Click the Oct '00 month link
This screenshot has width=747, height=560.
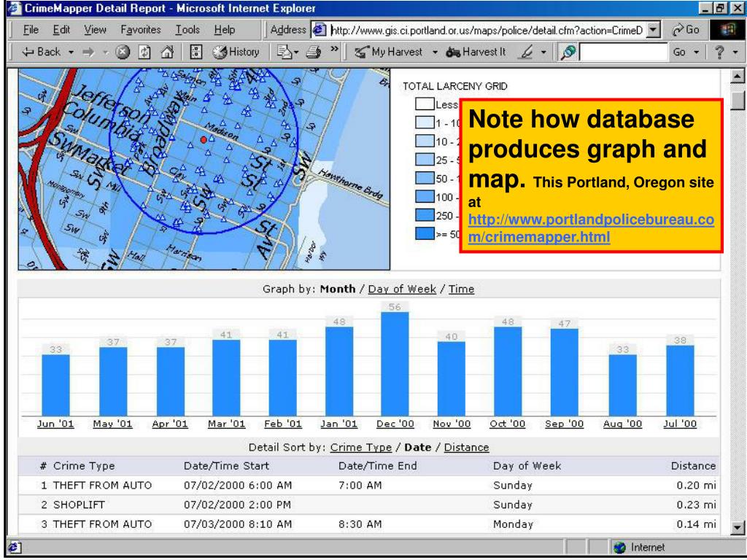pyautogui.click(x=508, y=424)
